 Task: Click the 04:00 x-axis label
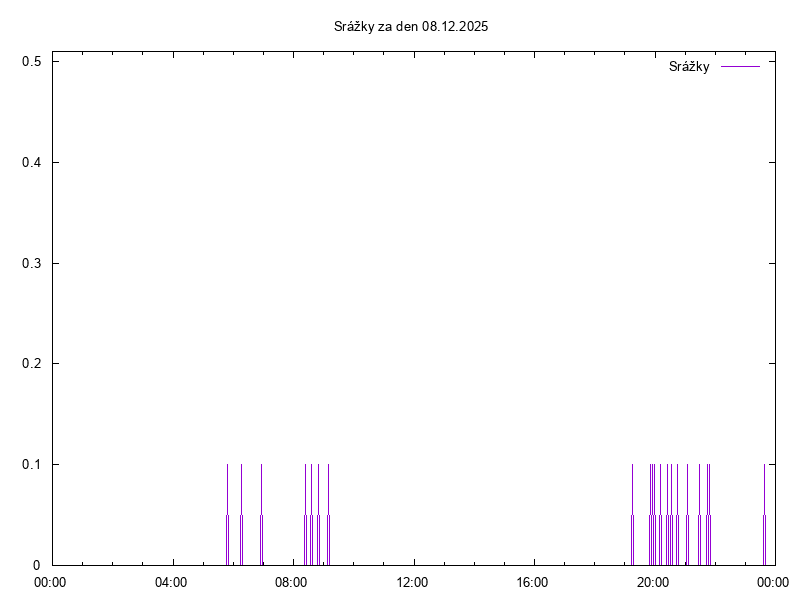pos(172,582)
